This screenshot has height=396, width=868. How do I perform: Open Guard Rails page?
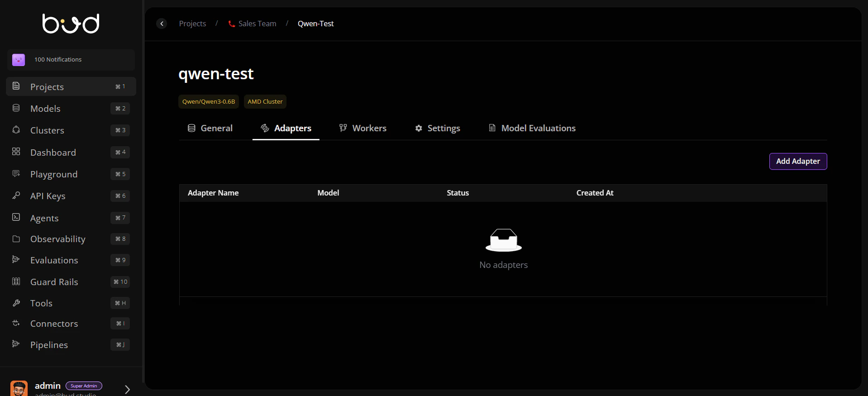71,282
